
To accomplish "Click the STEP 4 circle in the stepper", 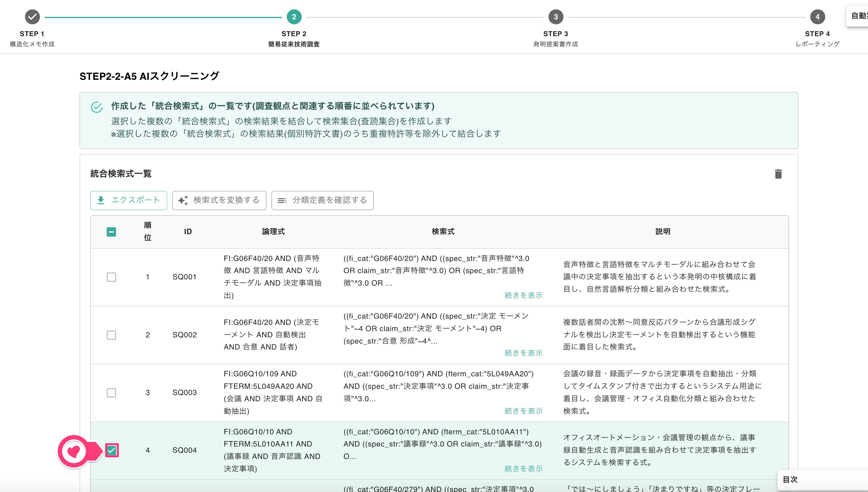I will (817, 17).
